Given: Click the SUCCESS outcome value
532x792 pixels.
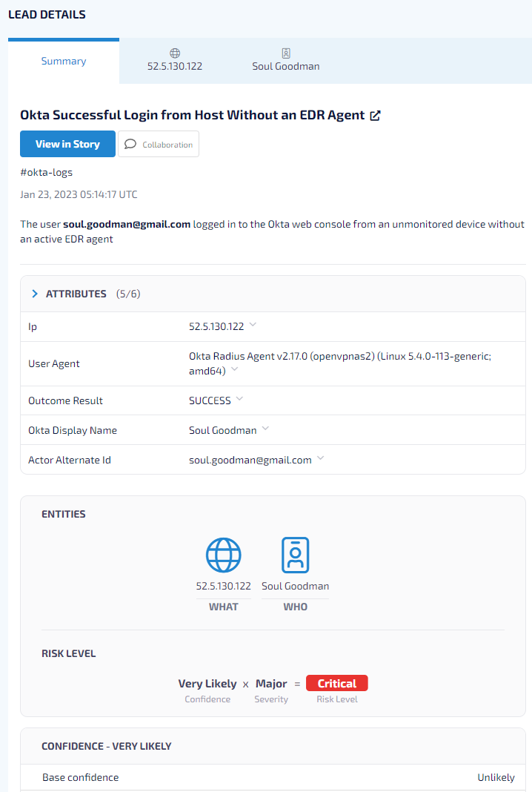Looking at the screenshot, I should point(210,400).
